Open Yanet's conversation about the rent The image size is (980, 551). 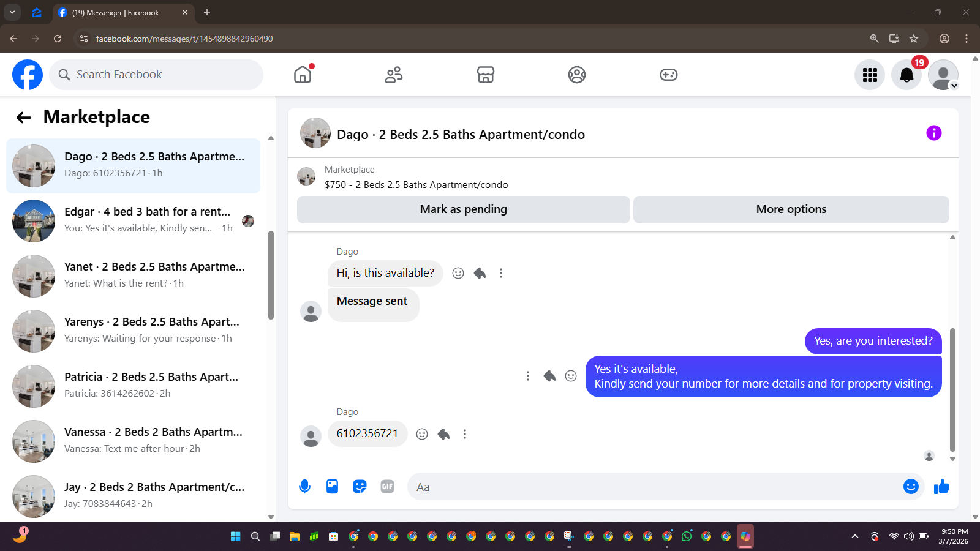pyautogui.click(x=133, y=276)
